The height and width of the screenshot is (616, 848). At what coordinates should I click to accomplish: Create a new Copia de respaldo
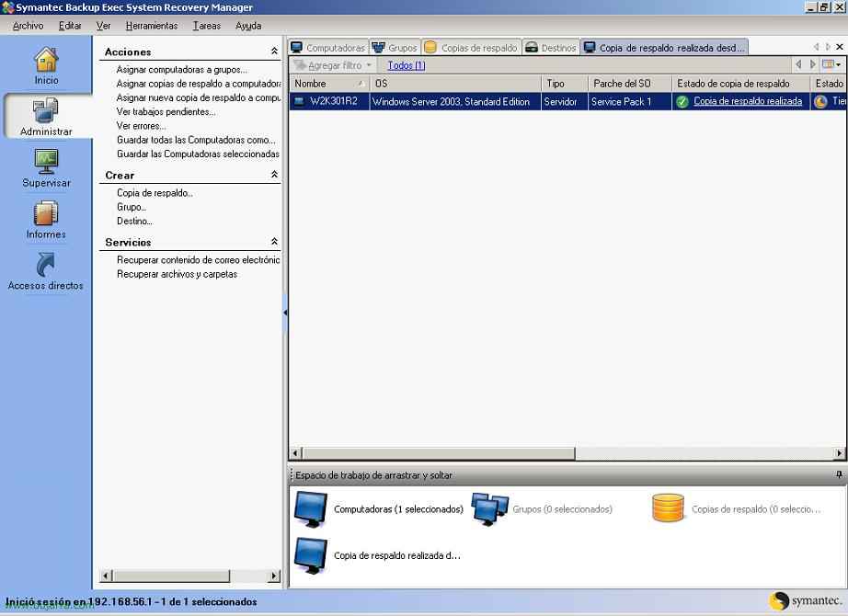click(155, 192)
